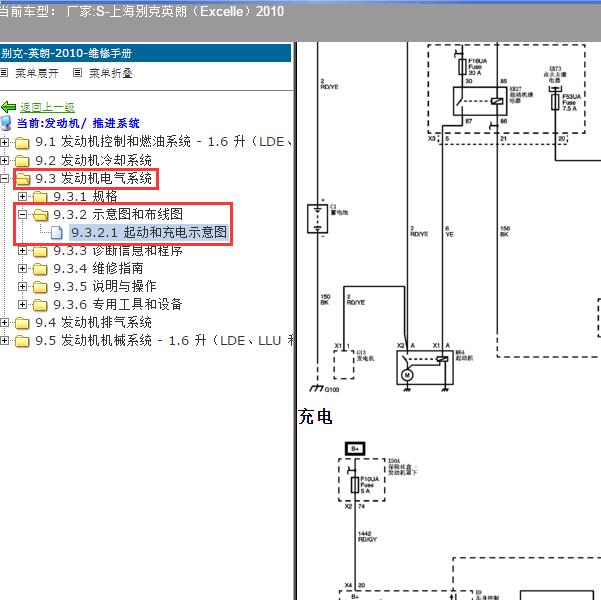Viewport: 601px width, 600px height.
Task: Click the database icon beside 当前:发动机/推进系统
Action: [x=6, y=123]
